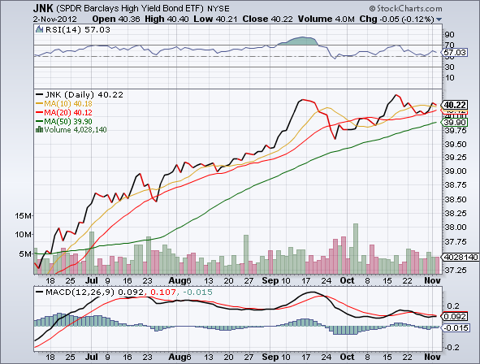
Task: Click the 39.00 price axis label
Action: pyautogui.click(x=455, y=171)
